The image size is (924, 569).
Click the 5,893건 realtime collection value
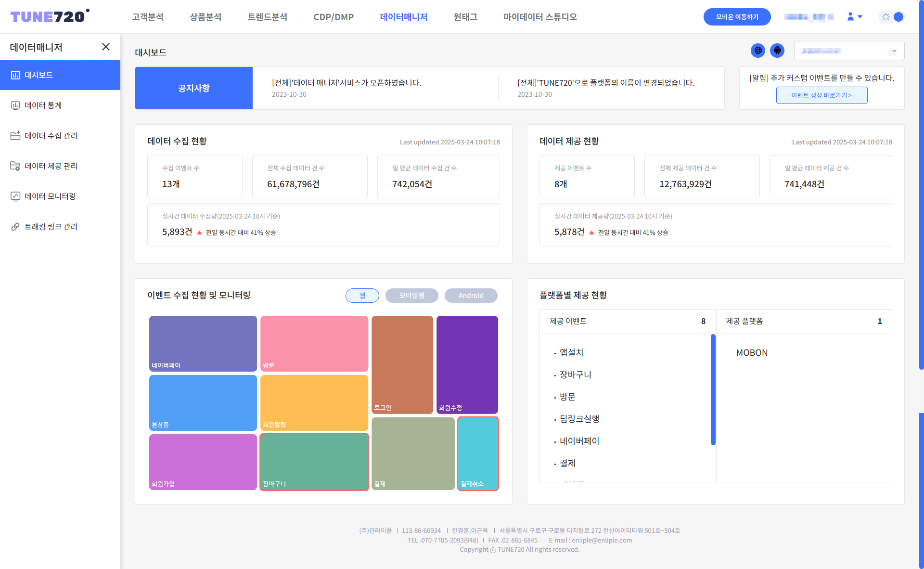pyautogui.click(x=177, y=232)
